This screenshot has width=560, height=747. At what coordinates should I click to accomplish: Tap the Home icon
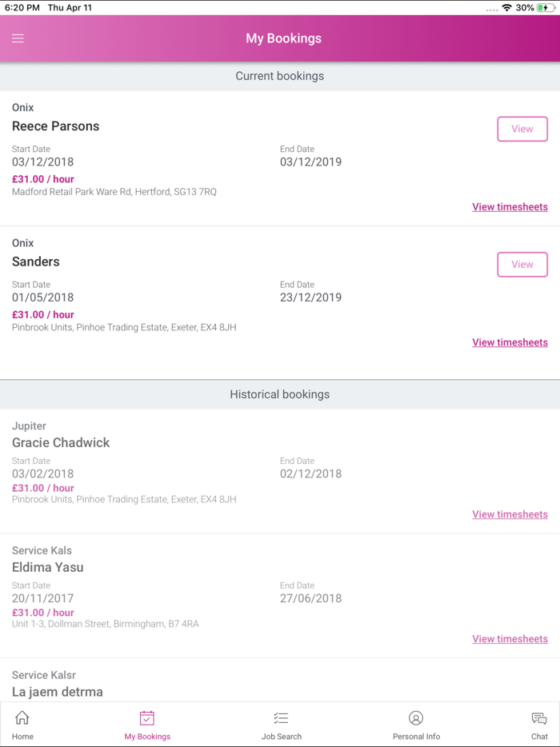(x=22, y=718)
